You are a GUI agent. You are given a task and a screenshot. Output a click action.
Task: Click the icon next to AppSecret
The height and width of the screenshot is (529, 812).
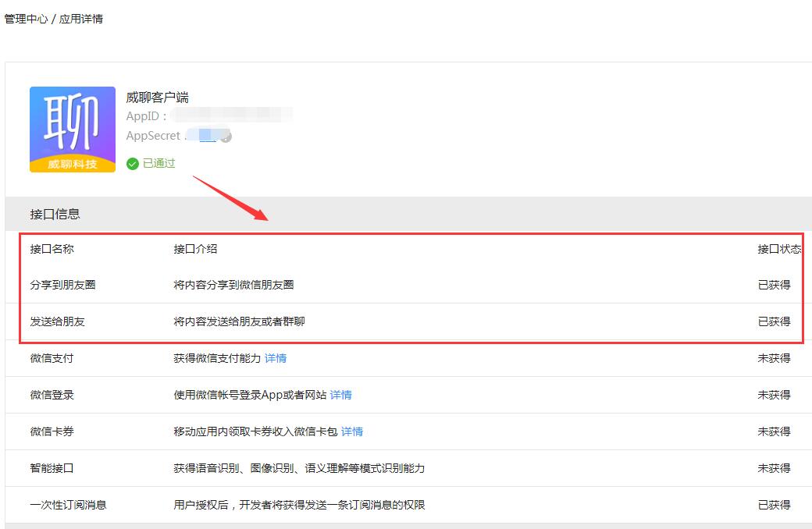[x=226, y=137]
